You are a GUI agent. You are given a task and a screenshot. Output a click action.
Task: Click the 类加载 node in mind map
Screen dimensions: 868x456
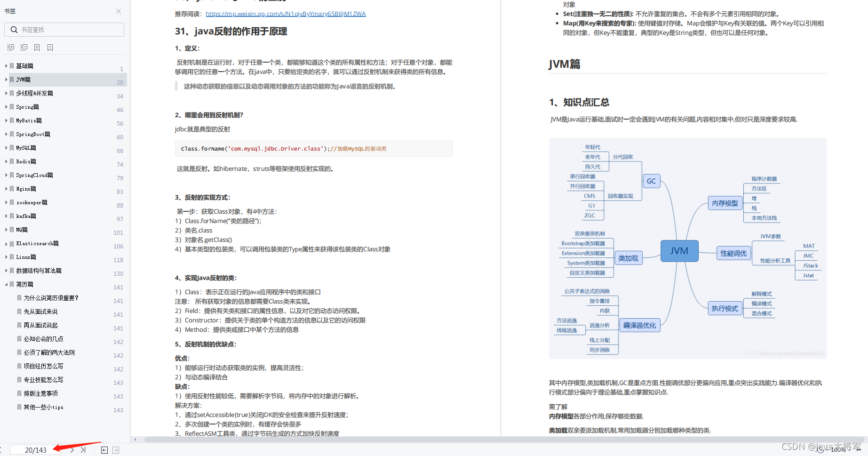coord(628,258)
